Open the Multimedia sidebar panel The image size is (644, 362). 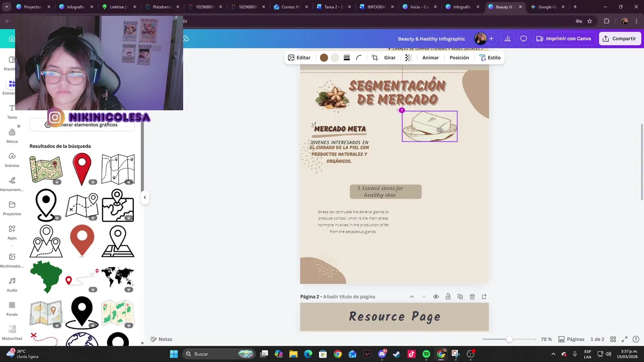click(x=12, y=260)
